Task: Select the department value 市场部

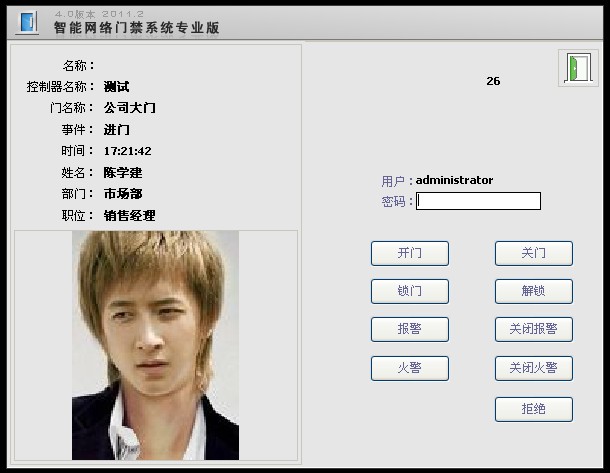Action: point(123,194)
